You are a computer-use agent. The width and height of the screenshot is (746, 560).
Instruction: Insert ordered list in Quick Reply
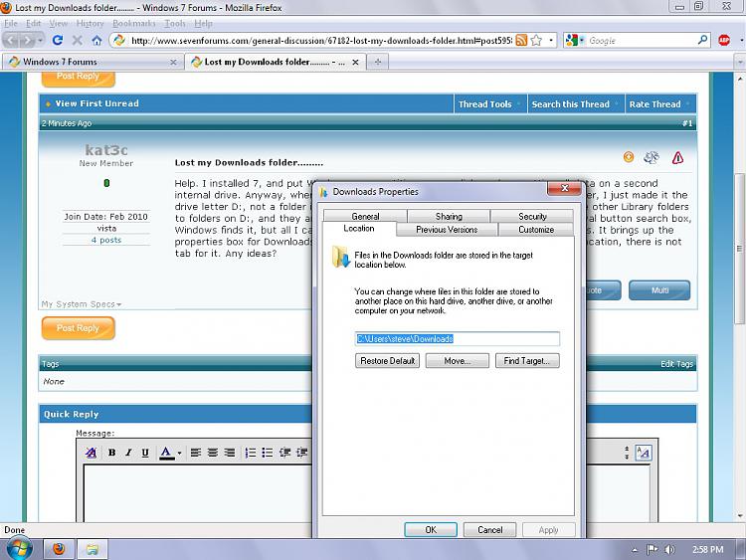tap(251, 453)
